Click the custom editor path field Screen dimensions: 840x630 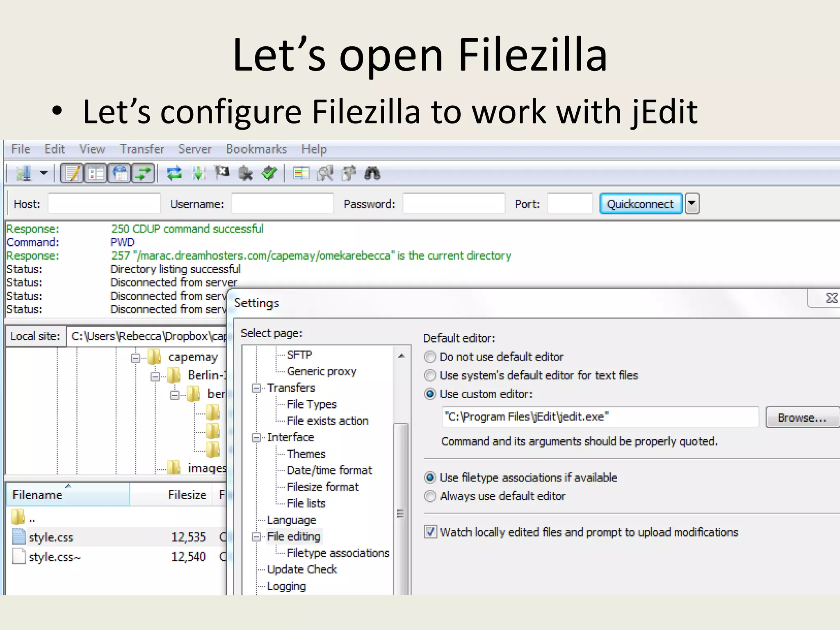600,417
